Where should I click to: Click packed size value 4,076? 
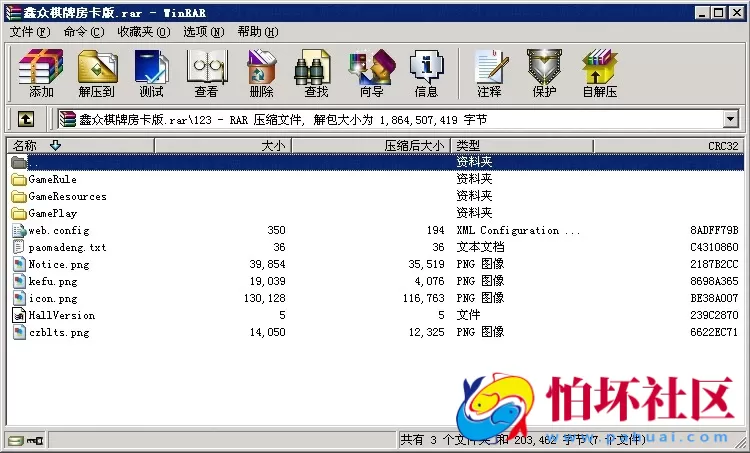(x=429, y=281)
